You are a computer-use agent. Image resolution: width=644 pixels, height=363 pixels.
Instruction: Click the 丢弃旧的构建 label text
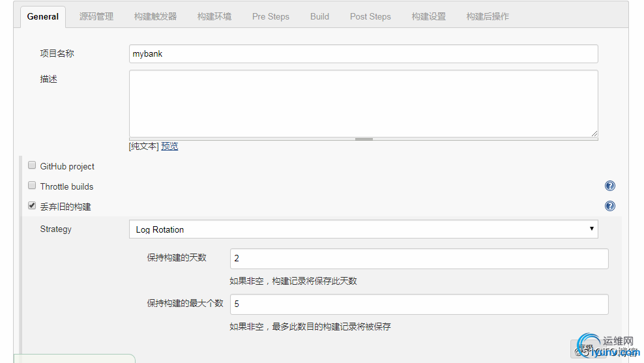(x=65, y=207)
